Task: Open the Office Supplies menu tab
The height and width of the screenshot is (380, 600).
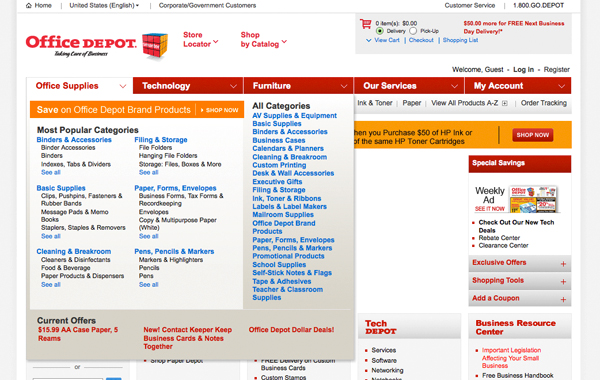Action: 80,86
